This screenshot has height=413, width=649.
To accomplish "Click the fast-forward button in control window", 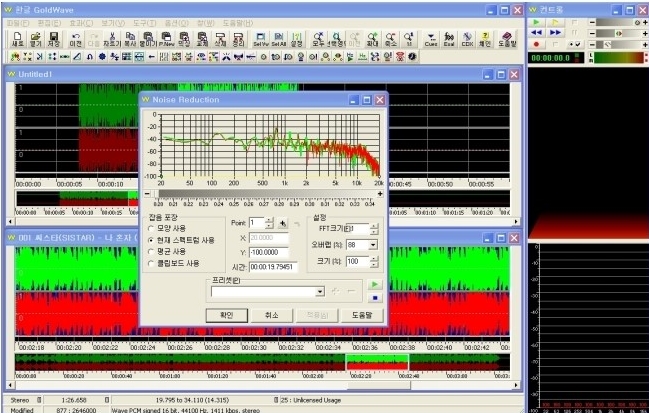I will click(x=555, y=33).
